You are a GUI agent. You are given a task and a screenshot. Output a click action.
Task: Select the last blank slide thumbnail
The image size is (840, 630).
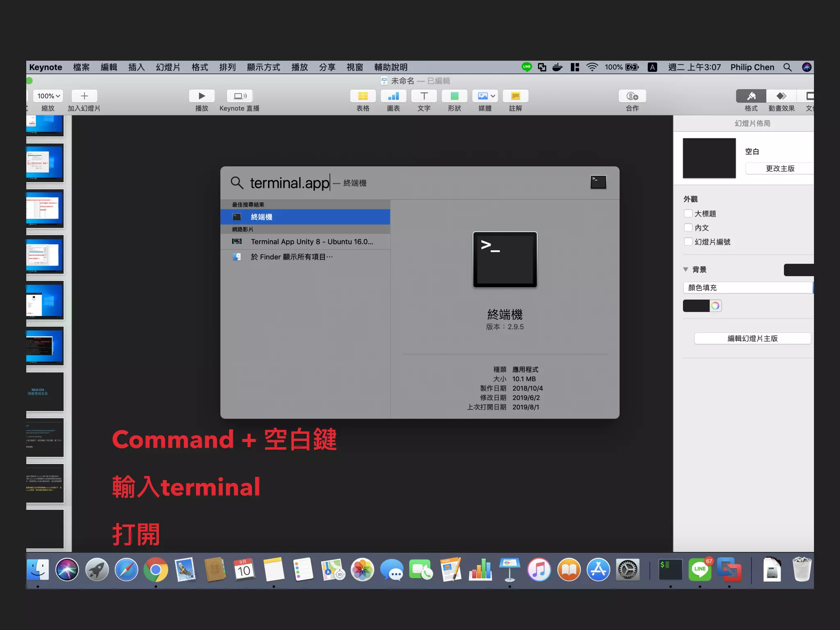[45, 529]
